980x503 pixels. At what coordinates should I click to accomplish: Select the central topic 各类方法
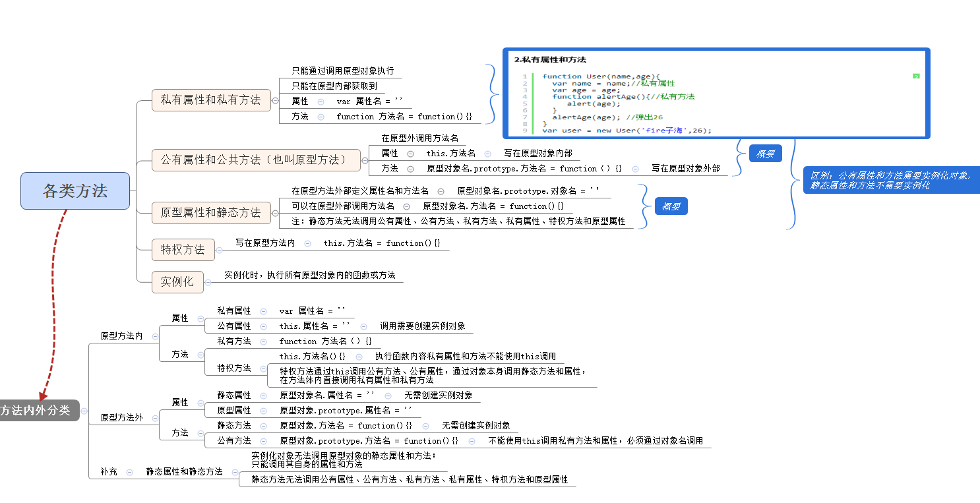tap(75, 191)
